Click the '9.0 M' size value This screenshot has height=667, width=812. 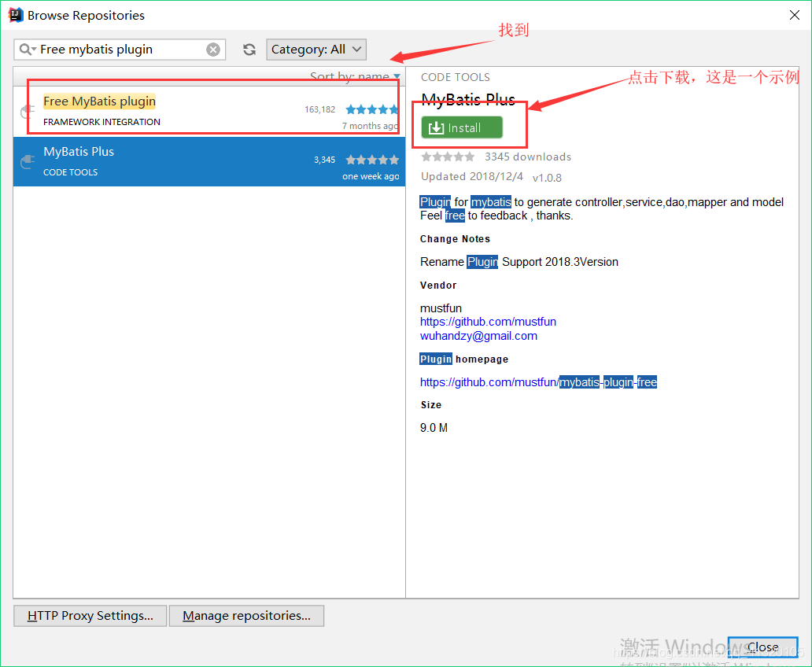coord(434,428)
